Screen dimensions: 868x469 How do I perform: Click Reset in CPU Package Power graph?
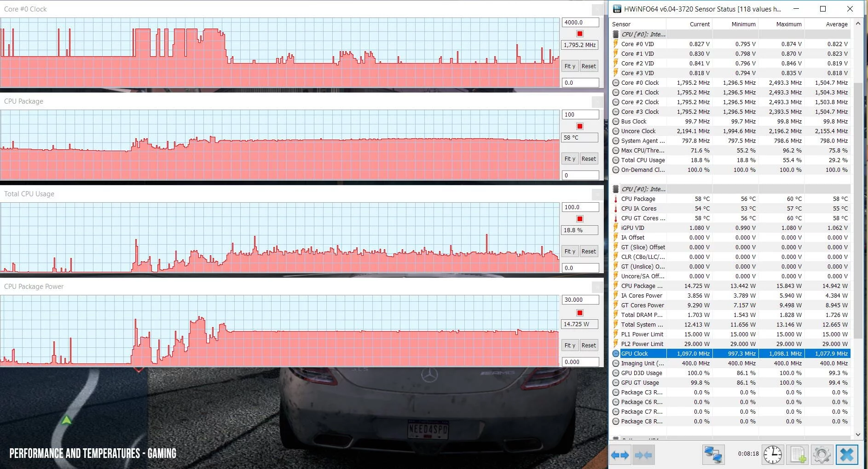589,345
